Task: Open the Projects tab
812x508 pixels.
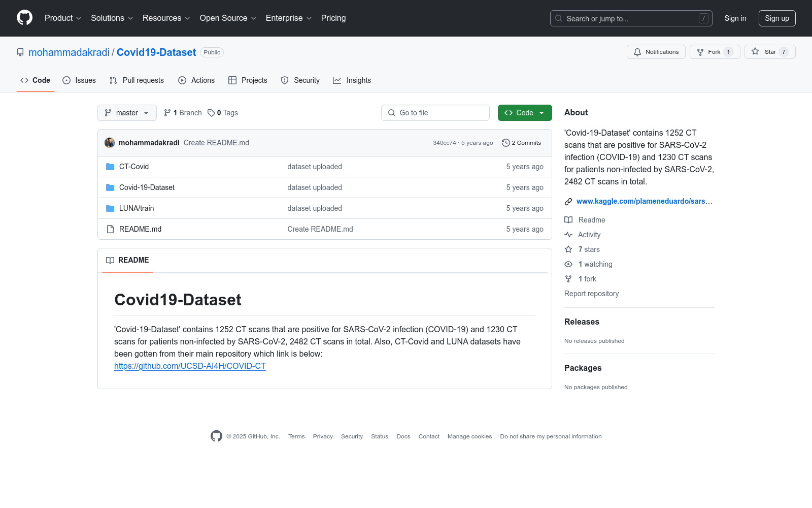Action: (x=248, y=80)
